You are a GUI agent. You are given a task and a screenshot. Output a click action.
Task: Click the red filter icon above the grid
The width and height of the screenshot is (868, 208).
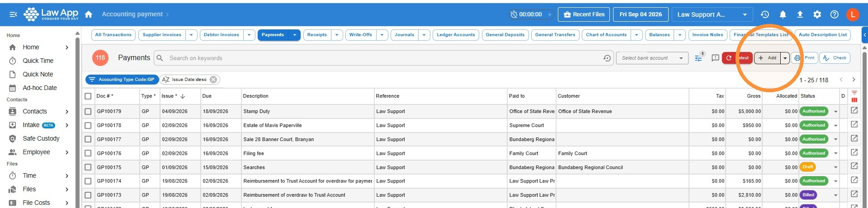click(x=854, y=93)
